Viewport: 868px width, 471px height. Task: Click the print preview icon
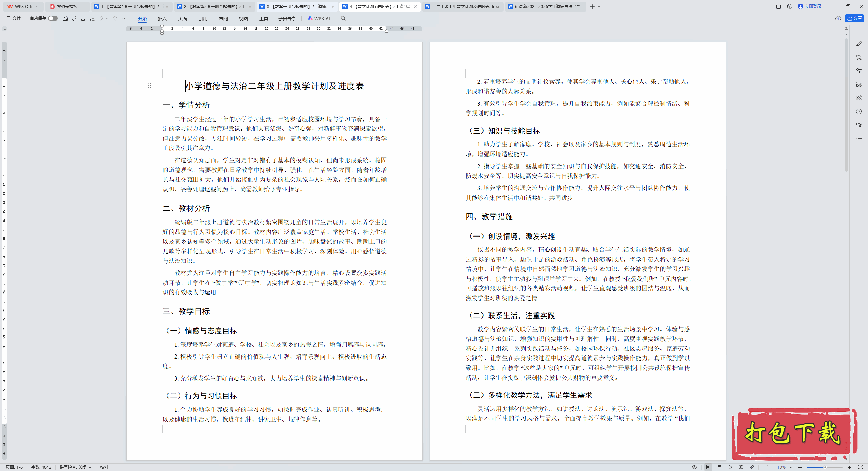click(92, 18)
